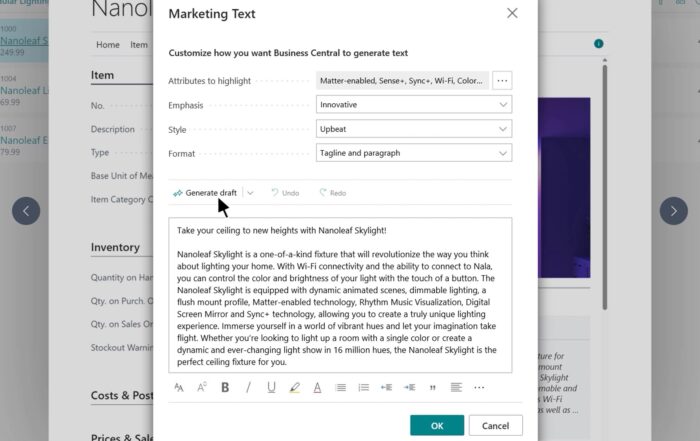
Task: Click the Inventory section heading
Action: click(115, 247)
